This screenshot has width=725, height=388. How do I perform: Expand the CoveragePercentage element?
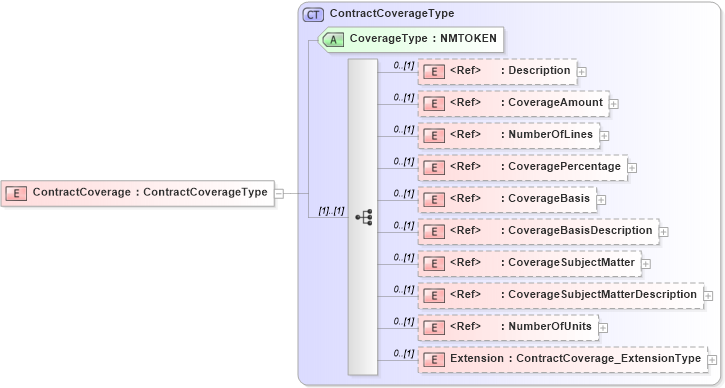(x=632, y=168)
